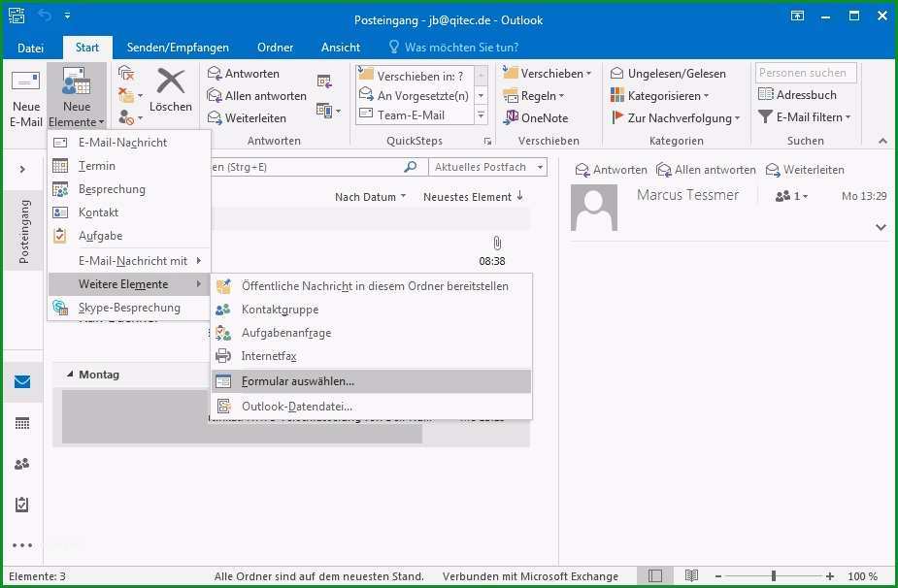Image resolution: width=898 pixels, height=588 pixels.
Task: Click Antworten in the ribbon
Action: point(244,74)
